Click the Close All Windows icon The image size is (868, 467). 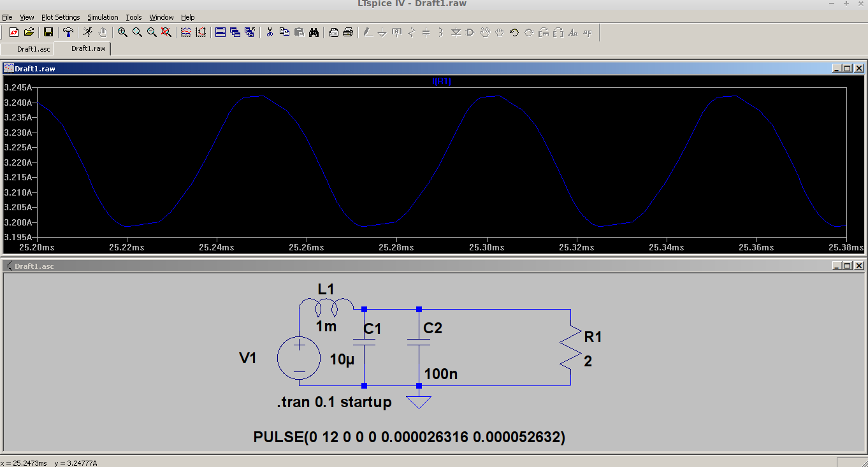click(250, 32)
